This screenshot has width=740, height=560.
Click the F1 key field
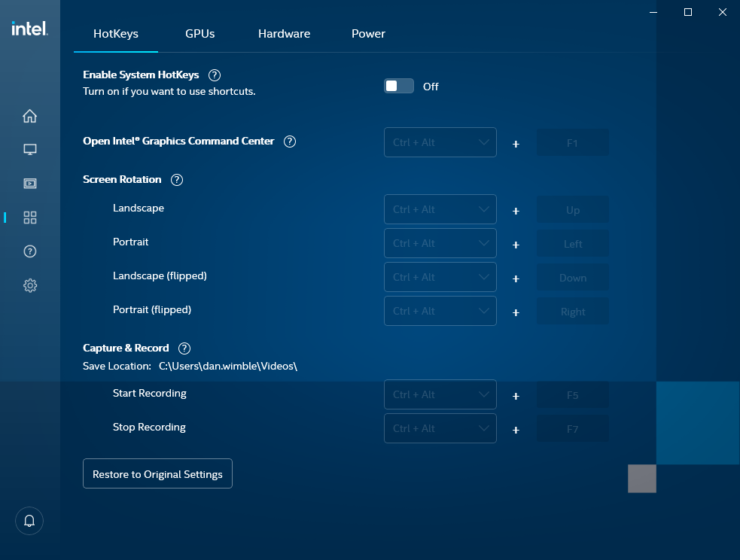(x=572, y=142)
